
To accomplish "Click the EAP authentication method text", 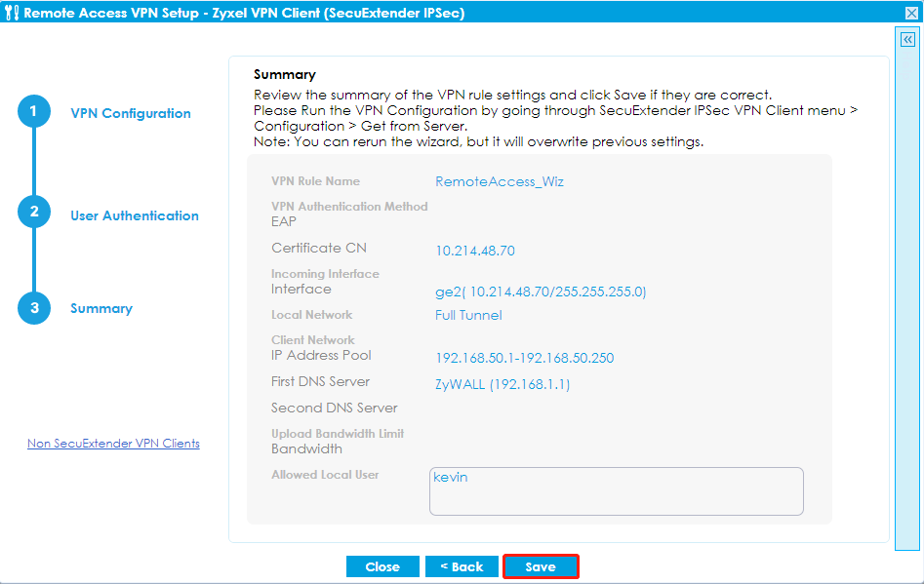I will (x=284, y=222).
